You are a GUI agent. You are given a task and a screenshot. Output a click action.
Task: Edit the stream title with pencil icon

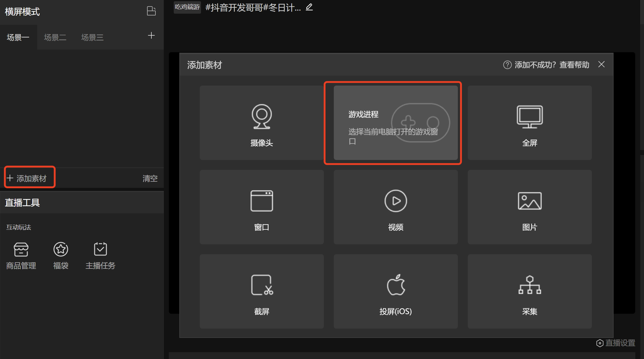coord(309,7)
